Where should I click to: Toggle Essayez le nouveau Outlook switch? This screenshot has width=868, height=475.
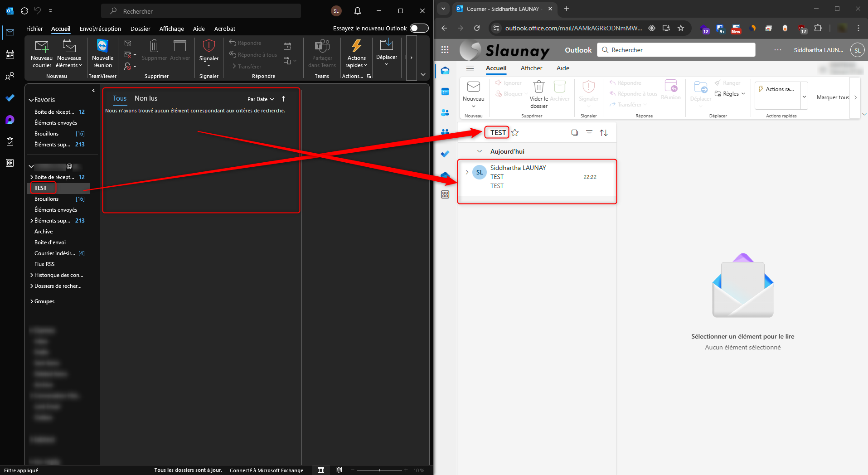[419, 28]
